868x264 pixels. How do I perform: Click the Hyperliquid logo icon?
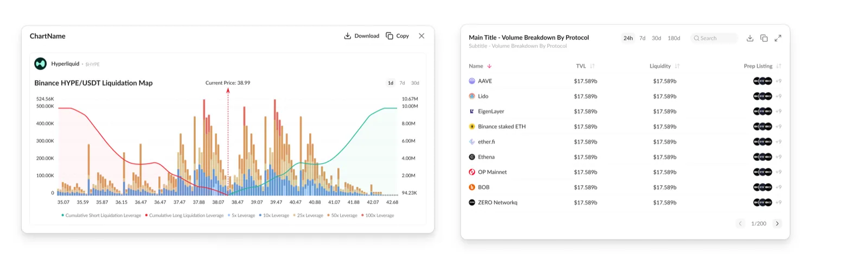tap(41, 64)
